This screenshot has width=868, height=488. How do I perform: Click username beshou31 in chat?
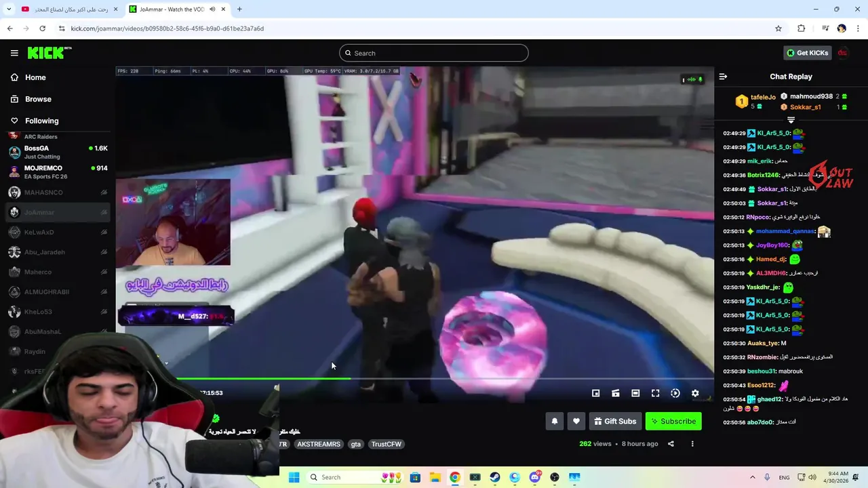[761, 371]
